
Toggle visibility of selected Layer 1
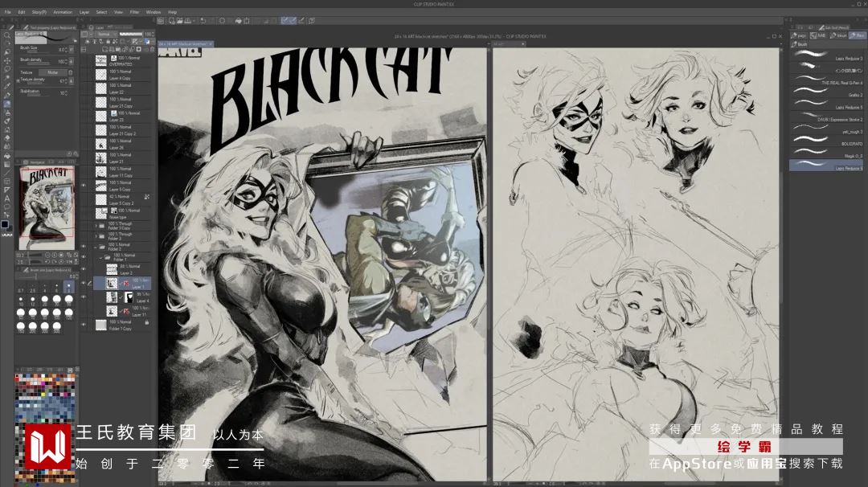tap(83, 283)
